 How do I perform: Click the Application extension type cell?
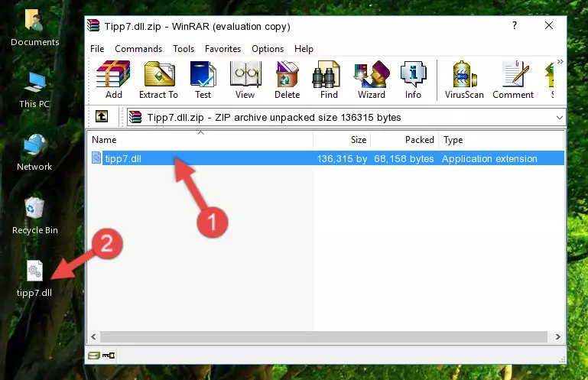point(489,159)
